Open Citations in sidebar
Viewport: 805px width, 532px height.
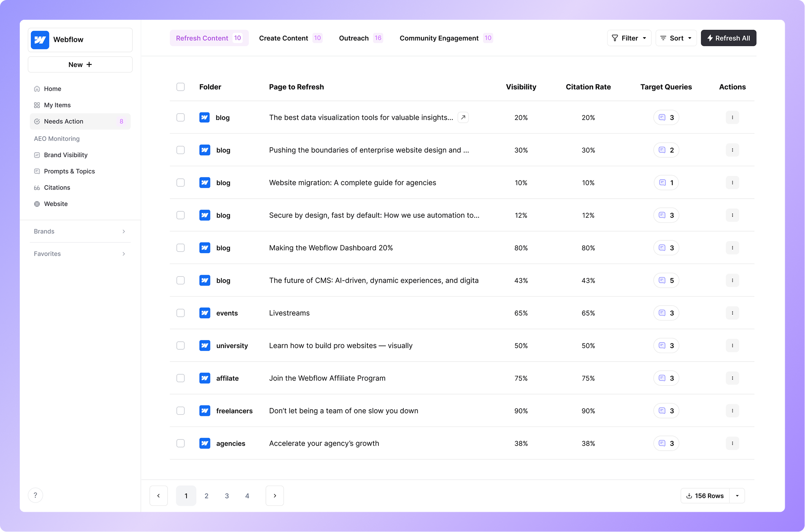80,187
